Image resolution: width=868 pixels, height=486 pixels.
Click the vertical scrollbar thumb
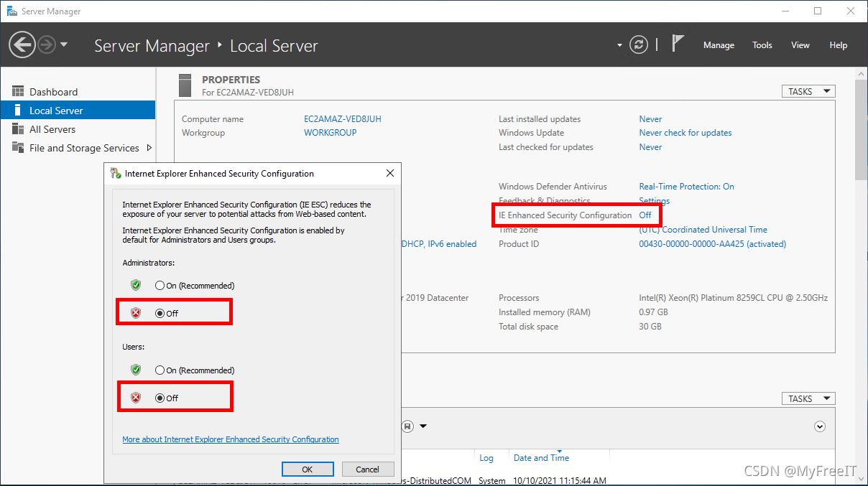coord(862,129)
